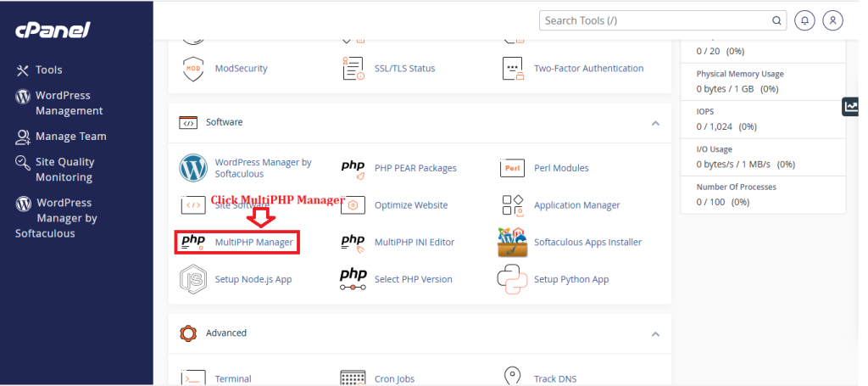Click the Perl Modules icon
Screen dimensions: 868x386
click(x=512, y=168)
